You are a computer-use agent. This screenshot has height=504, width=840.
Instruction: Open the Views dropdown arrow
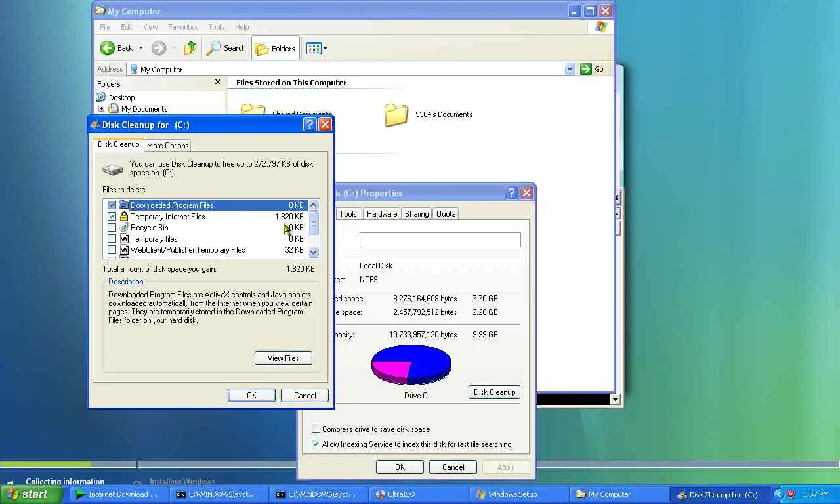coord(325,48)
